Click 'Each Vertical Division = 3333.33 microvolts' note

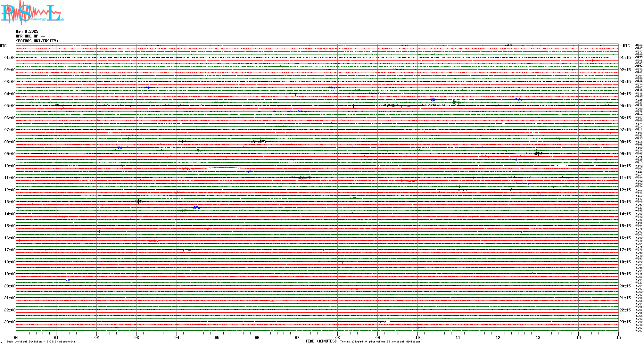[x=41, y=342]
